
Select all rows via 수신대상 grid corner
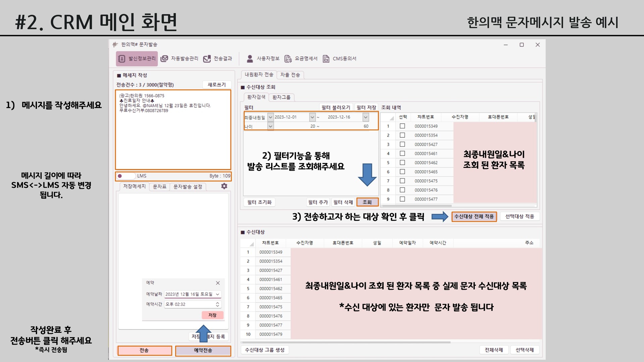point(248,243)
